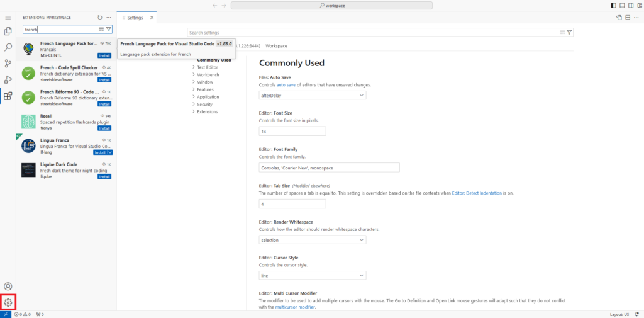Screen dimensions: 644x318
Task: Refresh the Extensions Marketplace list
Action: coord(100,18)
